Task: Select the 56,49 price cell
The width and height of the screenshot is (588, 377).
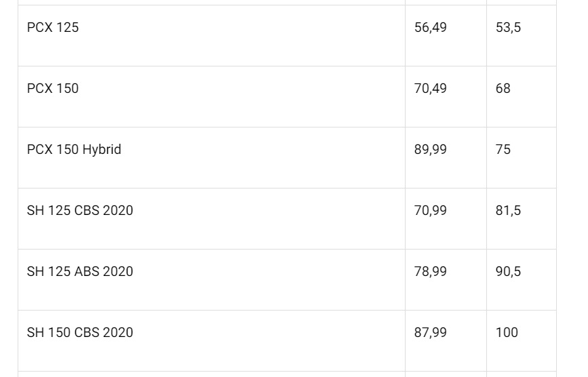Action: (x=431, y=28)
